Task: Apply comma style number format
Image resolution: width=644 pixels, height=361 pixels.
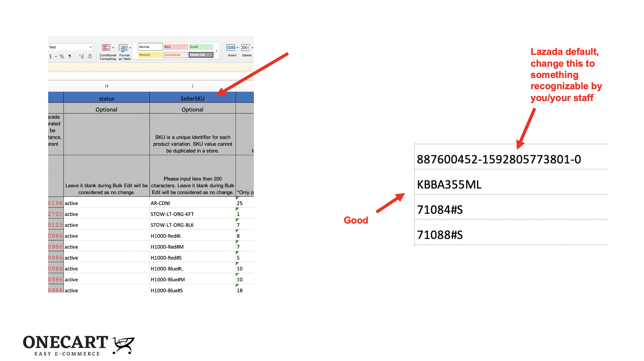Action: tap(70, 57)
